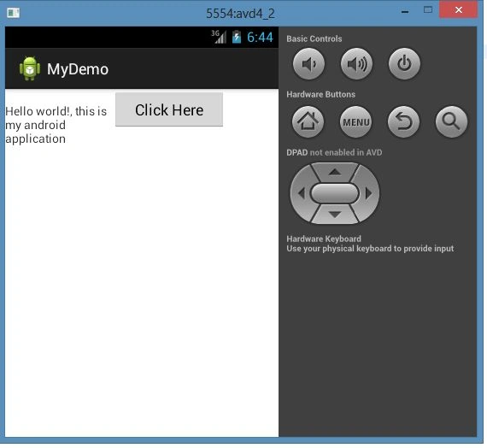Tap the hardware Search button
487x448 pixels.
(x=451, y=122)
